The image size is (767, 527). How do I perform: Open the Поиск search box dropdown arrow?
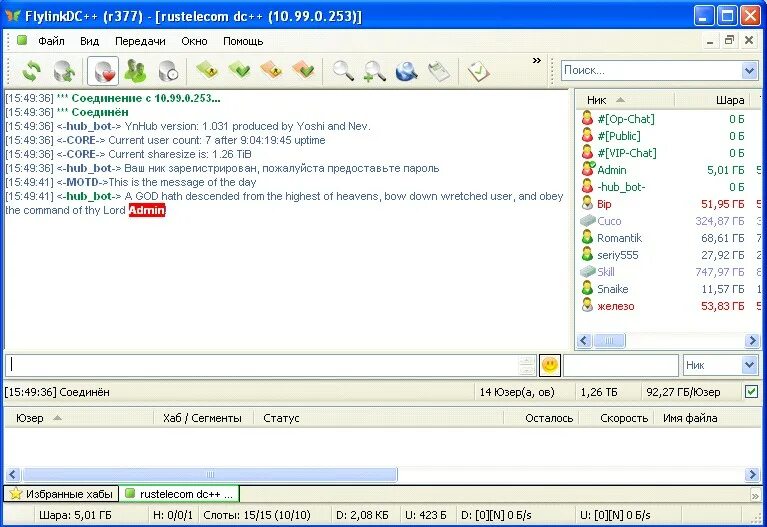pyautogui.click(x=749, y=70)
